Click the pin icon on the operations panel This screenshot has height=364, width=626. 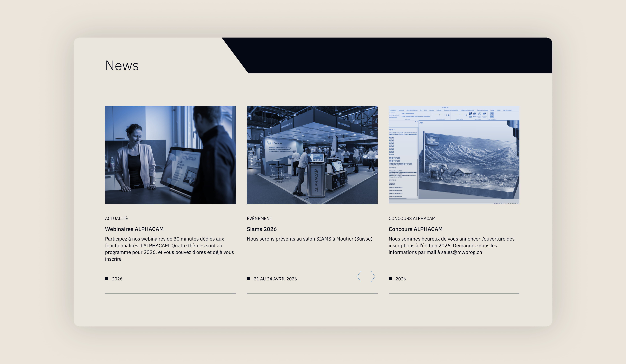point(416,121)
